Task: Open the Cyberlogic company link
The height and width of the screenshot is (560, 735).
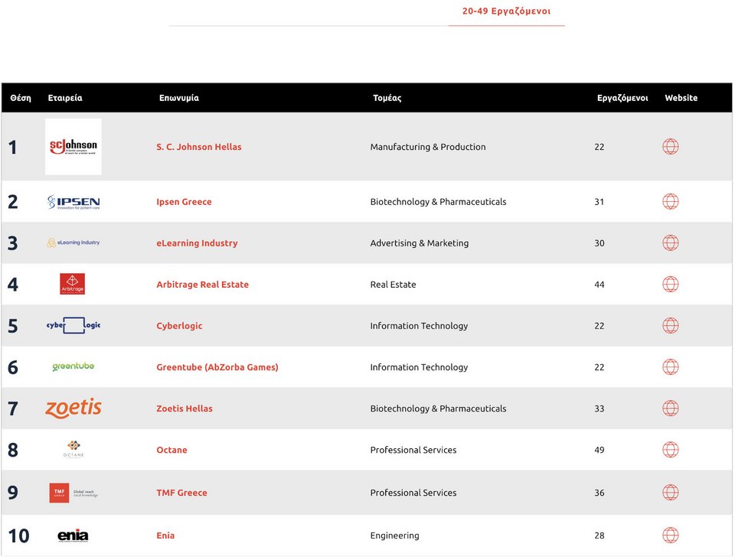Action: point(179,326)
